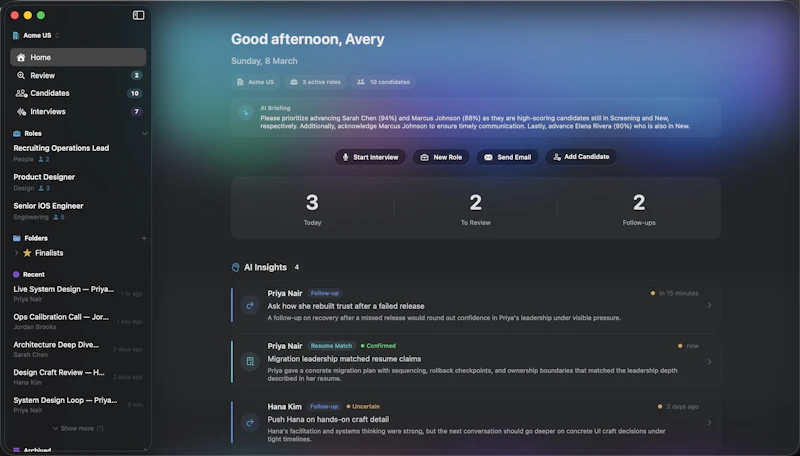The image size is (800, 456).
Task: Open chevron on Priya failed release insight
Action: pyautogui.click(x=709, y=305)
